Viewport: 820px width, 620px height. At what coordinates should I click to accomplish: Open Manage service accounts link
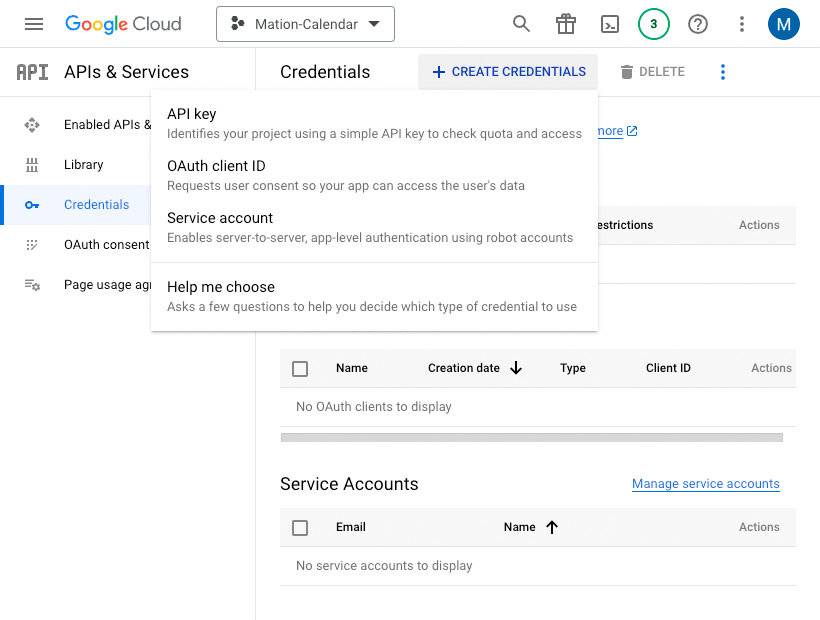click(705, 484)
